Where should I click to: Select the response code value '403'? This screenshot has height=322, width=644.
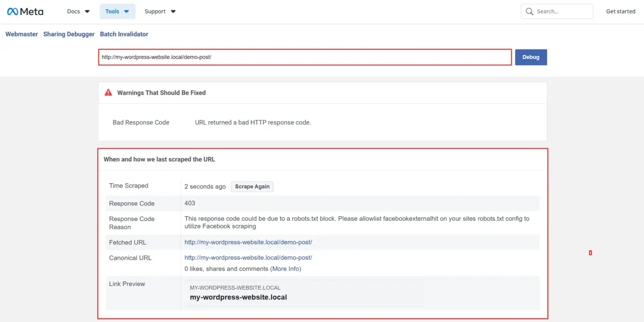click(190, 203)
